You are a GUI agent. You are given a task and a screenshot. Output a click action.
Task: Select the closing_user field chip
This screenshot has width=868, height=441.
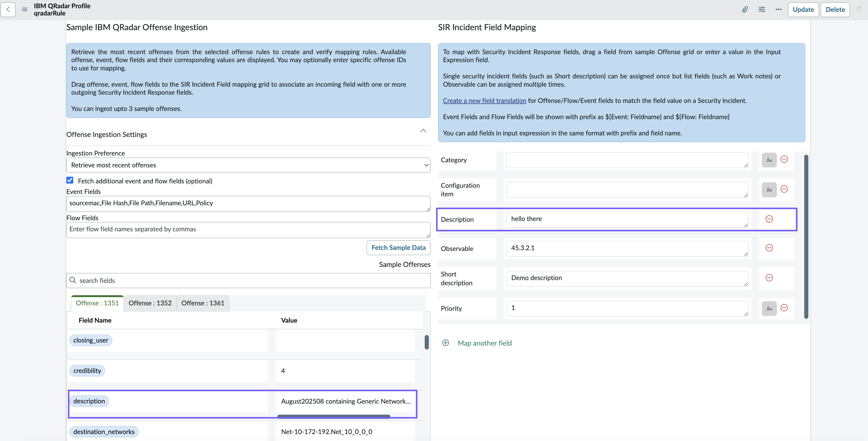coord(91,340)
